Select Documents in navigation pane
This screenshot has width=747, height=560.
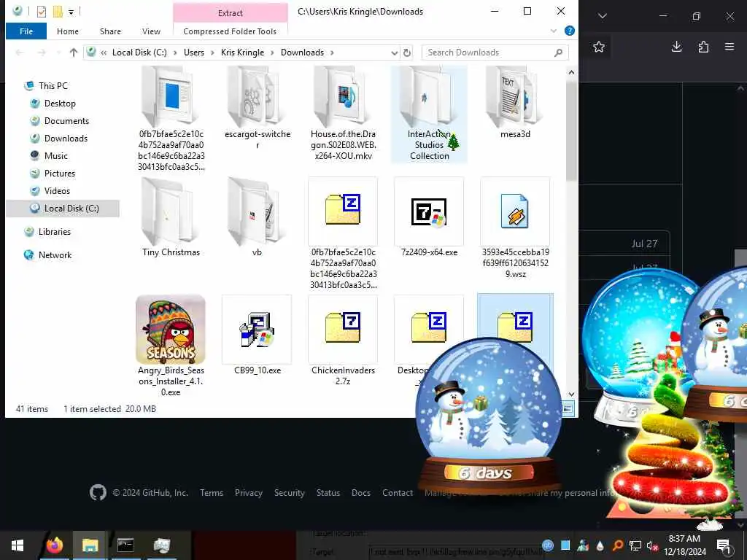pos(66,121)
